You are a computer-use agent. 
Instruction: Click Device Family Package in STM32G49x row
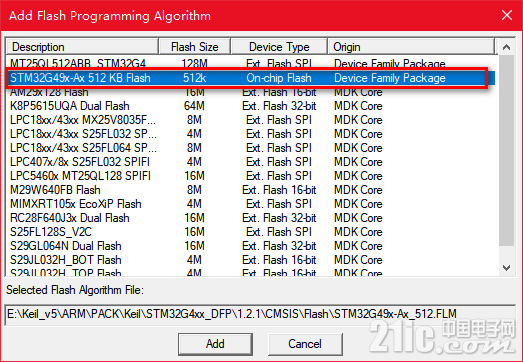390,78
